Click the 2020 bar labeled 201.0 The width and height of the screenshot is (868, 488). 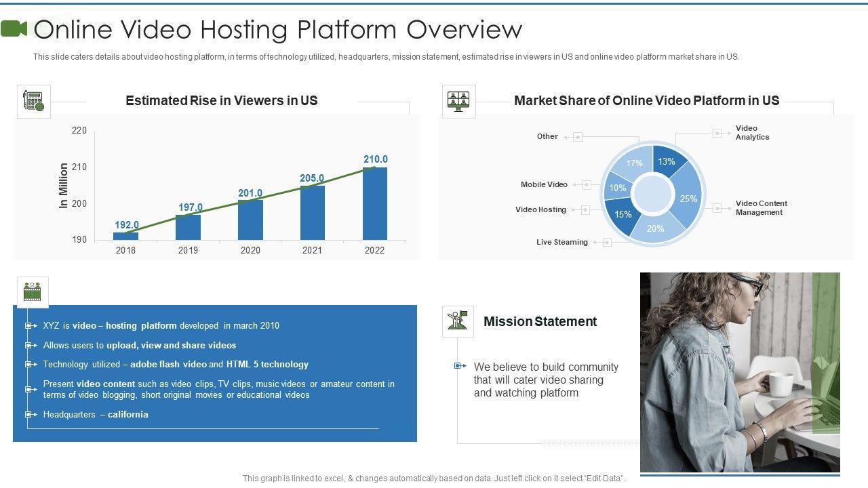pyautogui.click(x=250, y=220)
